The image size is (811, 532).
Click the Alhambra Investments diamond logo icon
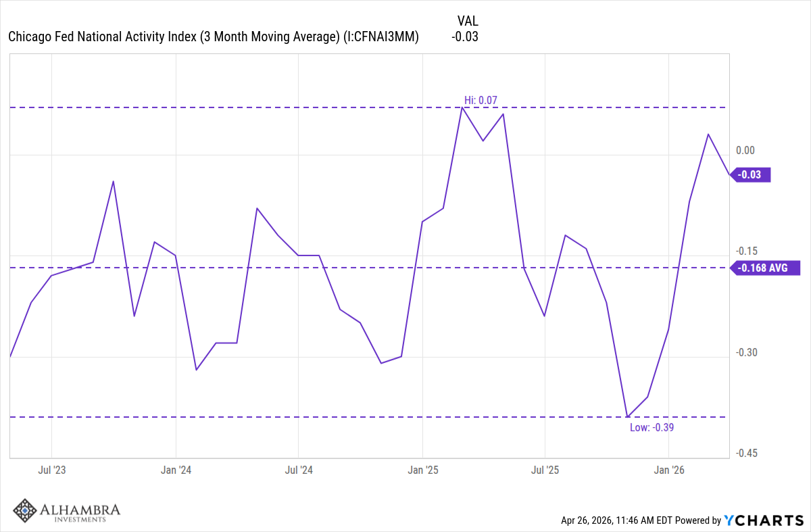tap(24, 511)
